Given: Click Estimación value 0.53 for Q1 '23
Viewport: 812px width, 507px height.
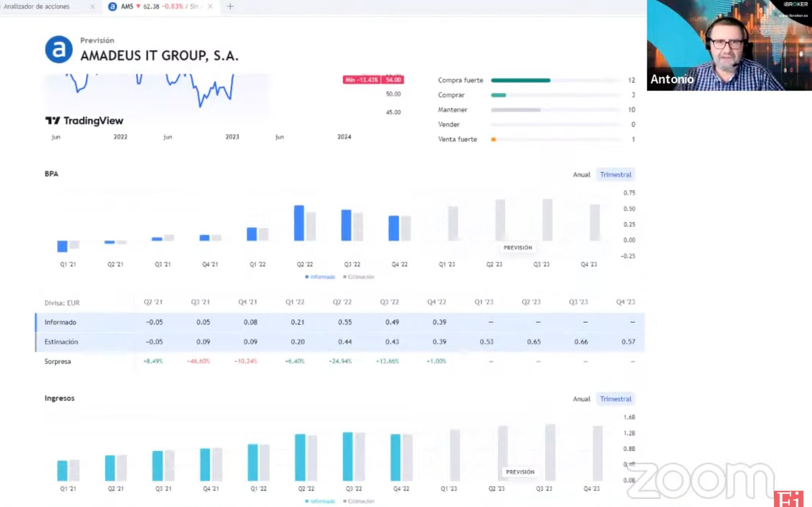Looking at the screenshot, I should tap(486, 342).
